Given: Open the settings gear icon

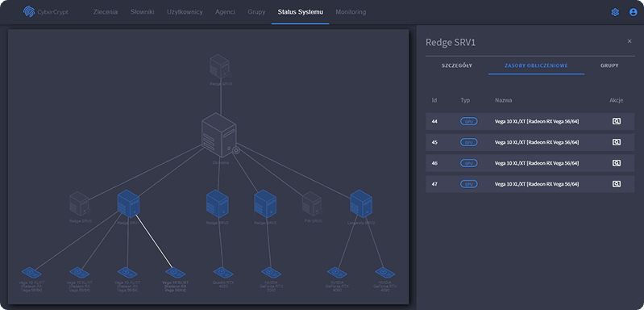Looking at the screenshot, I should [615, 12].
